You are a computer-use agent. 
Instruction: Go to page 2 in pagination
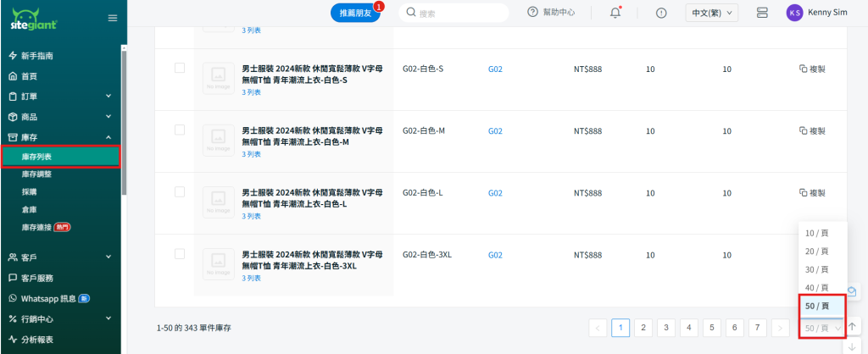click(643, 328)
